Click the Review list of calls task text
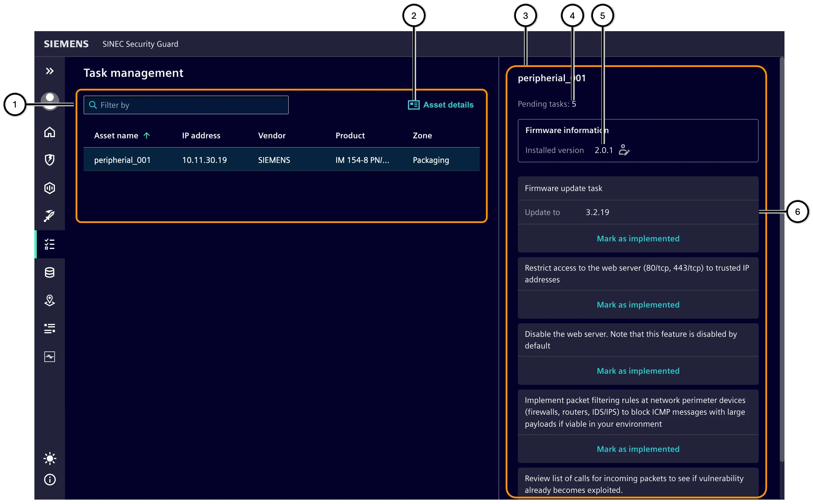Image resolution: width=813 pixels, height=504 pixels. 634,484
